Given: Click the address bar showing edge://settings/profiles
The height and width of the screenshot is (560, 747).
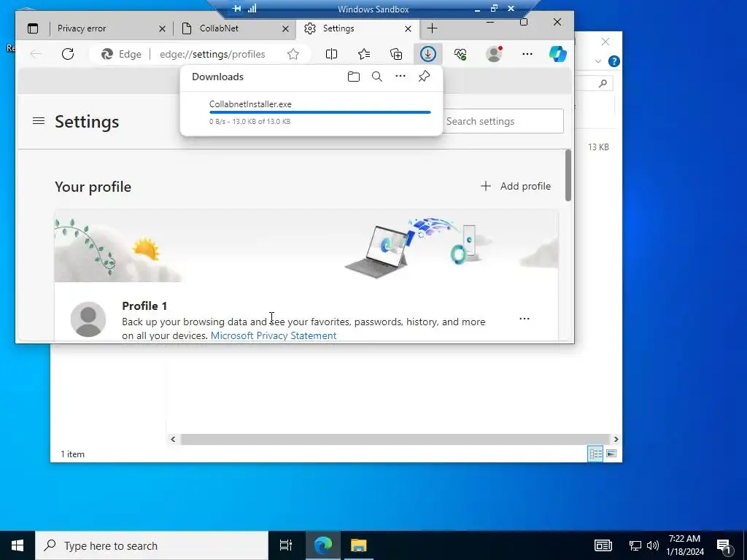Looking at the screenshot, I should [x=212, y=54].
